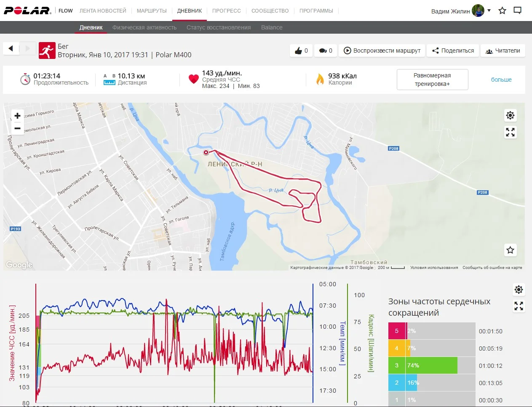Screen dimensions: 532x407
Task: Switch to Balance sub-tab
Action: [x=272, y=27]
